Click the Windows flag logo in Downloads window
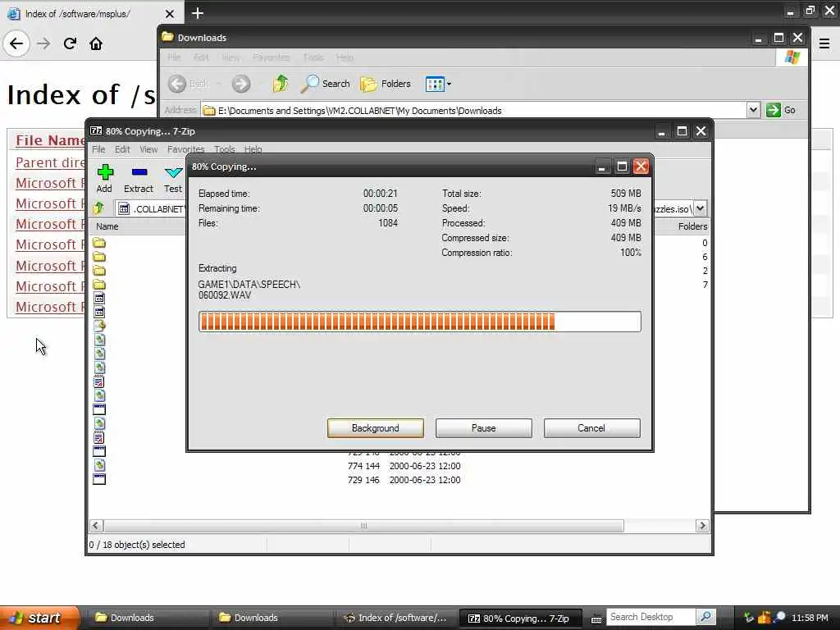This screenshot has width=840, height=630. point(792,57)
